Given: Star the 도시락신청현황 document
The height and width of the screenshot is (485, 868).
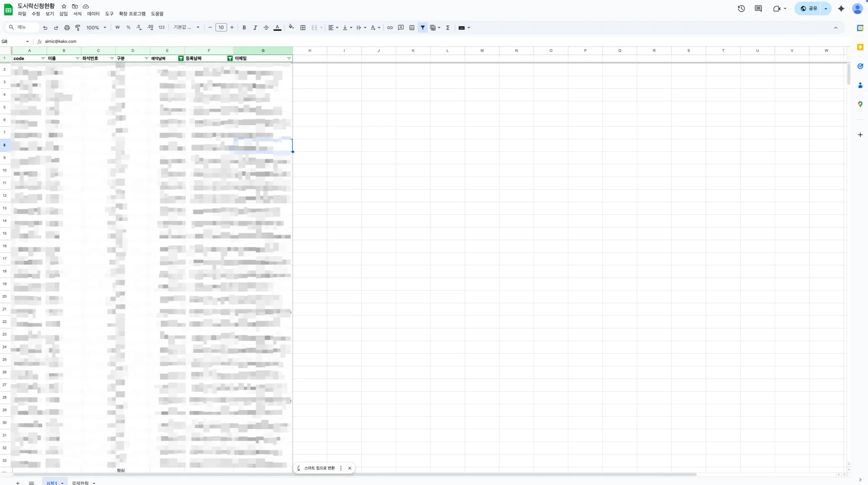Looking at the screenshot, I should click(64, 6).
